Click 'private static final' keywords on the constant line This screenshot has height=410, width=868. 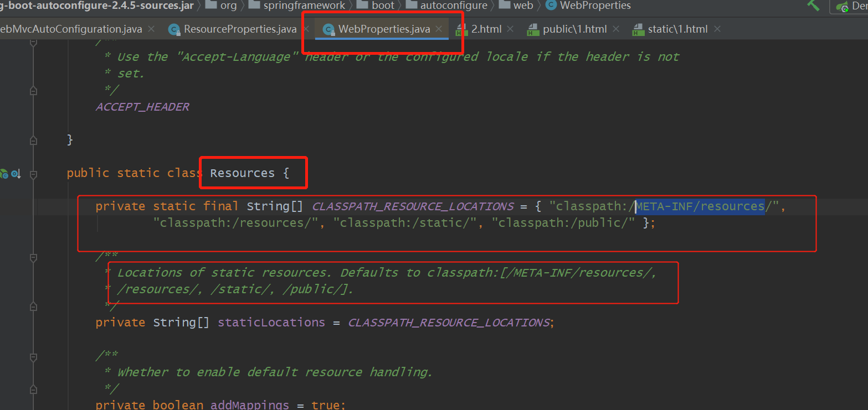coord(167,206)
